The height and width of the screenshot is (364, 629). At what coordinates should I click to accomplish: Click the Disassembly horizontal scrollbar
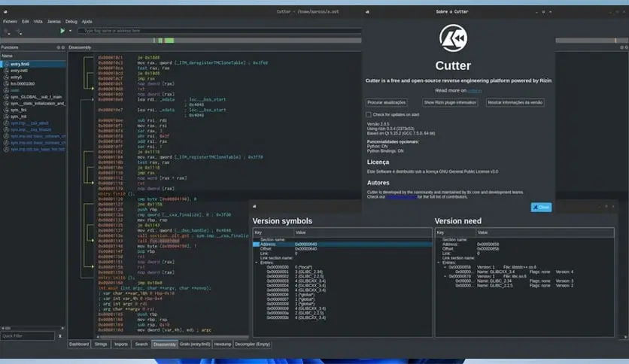172,337
